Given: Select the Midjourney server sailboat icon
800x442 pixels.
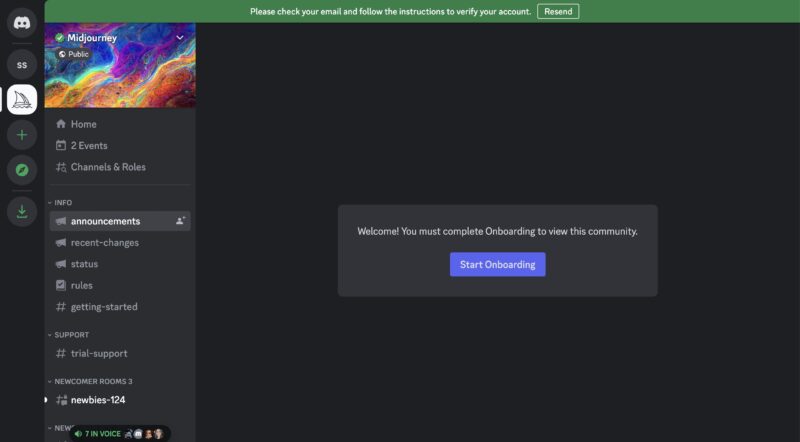Looking at the screenshot, I should click(x=22, y=99).
